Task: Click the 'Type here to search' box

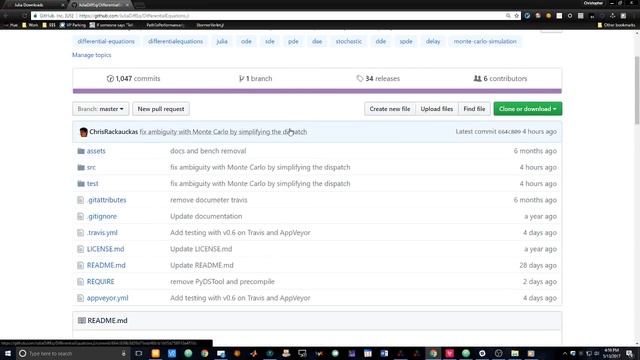Action: pos(73,353)
